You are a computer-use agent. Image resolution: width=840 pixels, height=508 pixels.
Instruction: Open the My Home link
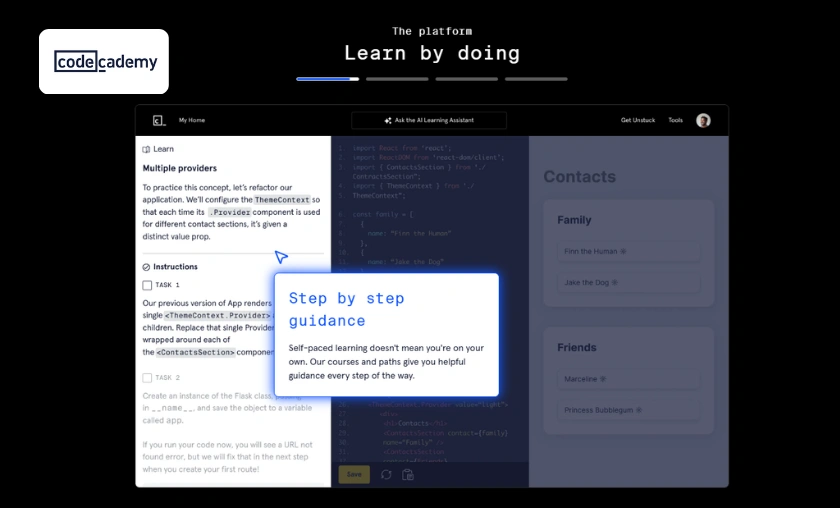point(192,120)
